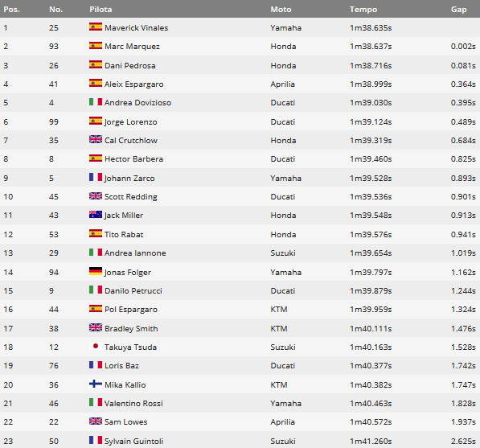Click the Pos. column header
The width and height of the screenshot is (480, 448).
[x=11, y=10]
